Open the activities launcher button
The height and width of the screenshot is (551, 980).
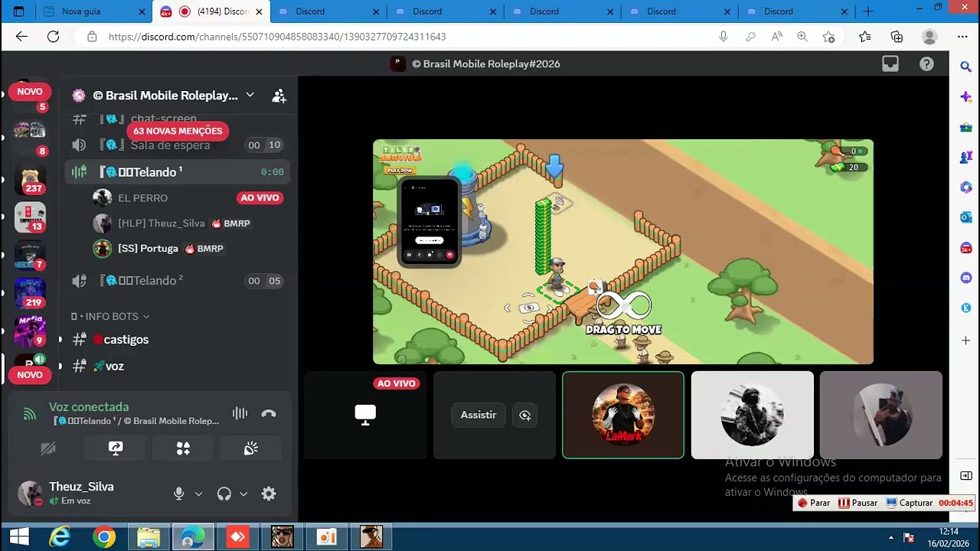point(183,448)
